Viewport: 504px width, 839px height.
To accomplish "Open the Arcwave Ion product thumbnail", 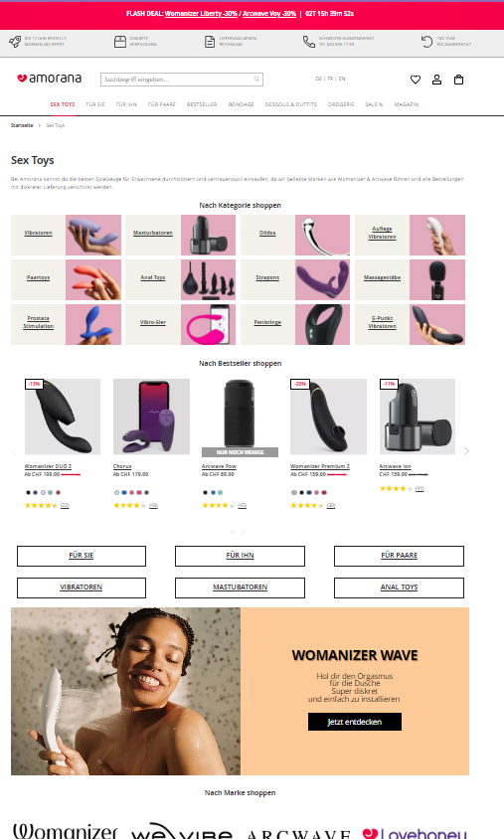I will (418, 417).
